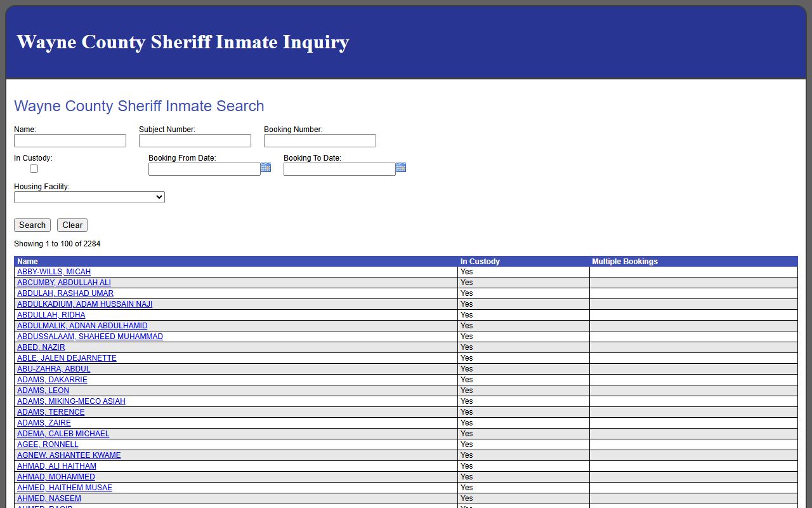Open inmate AHMED, HAITHEM MUSAE
Image resolution: width=812 pixels, height=508 pixels.
click(65, 488)
